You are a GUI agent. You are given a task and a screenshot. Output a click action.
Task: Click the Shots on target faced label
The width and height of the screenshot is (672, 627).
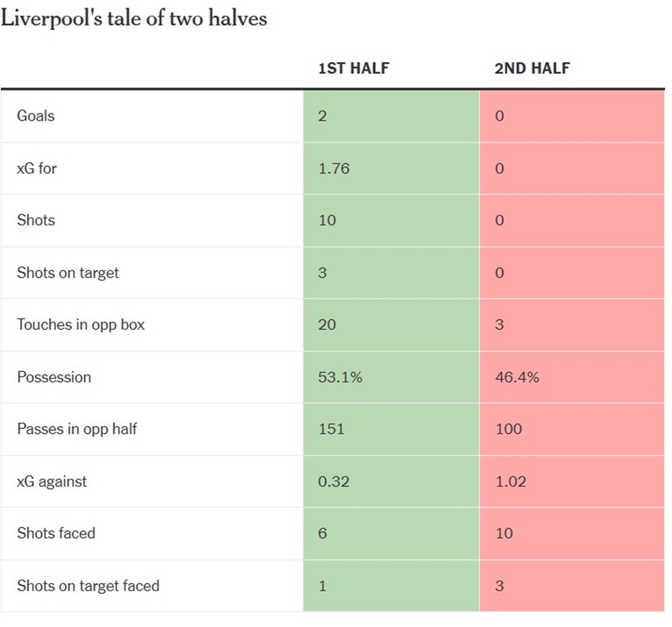click(88, 586)
